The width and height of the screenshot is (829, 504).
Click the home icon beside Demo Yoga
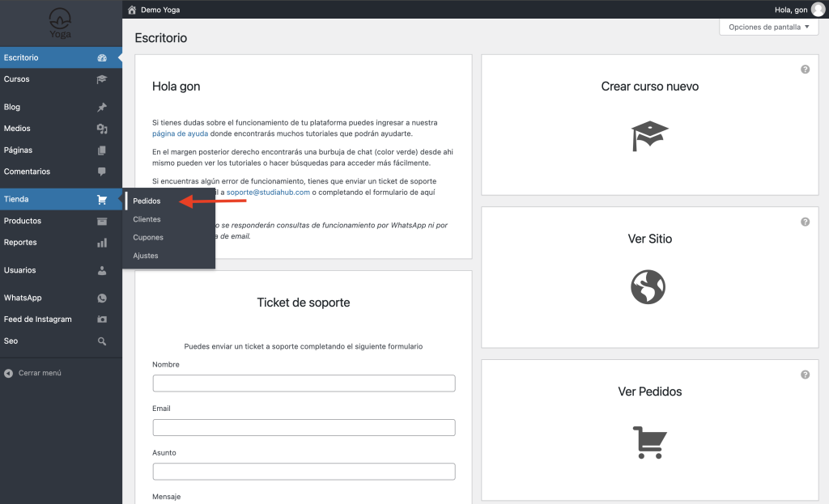click(x=132, y=10)
